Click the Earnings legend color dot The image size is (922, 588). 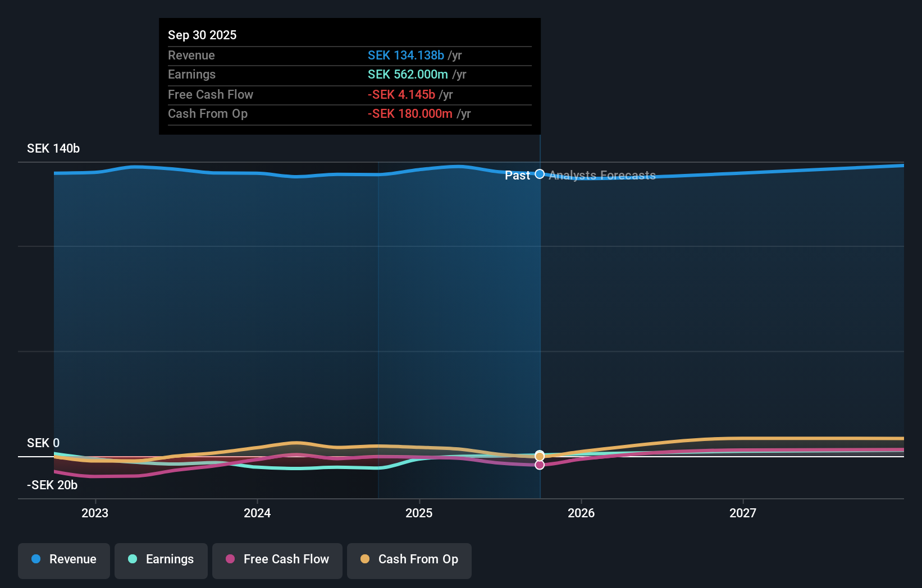(133, 559)
